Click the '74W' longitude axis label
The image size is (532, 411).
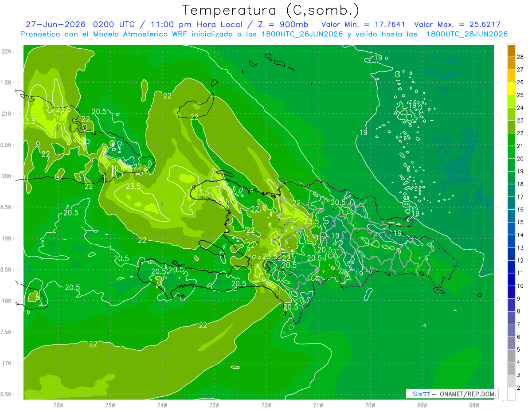click(162, 405)
